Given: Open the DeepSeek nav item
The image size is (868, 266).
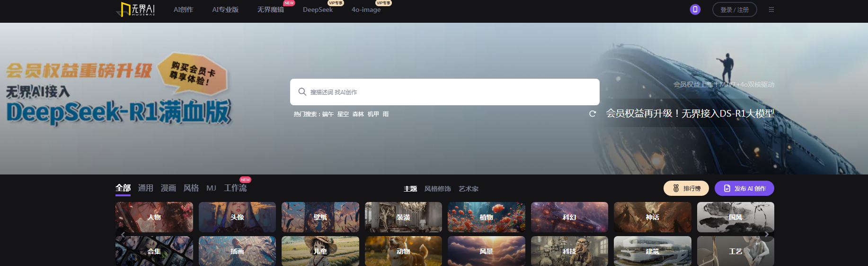Looking at the screenshot, I should click(x=318, y=9).
